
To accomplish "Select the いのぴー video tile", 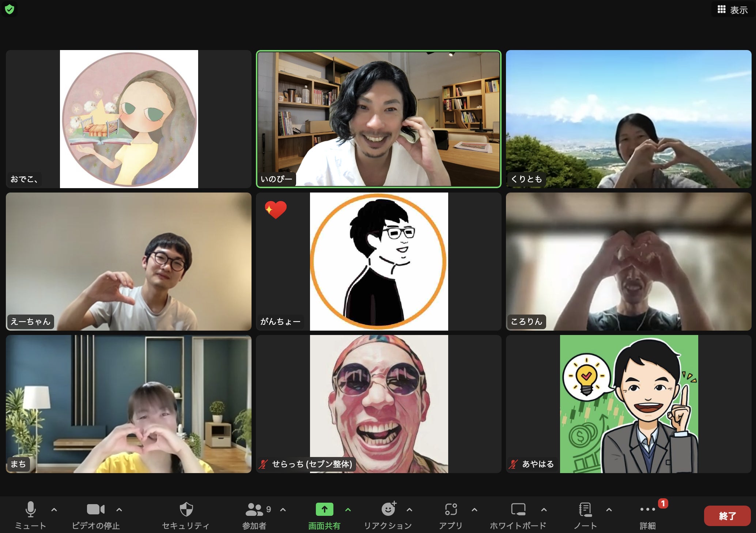I will (378, 119).
